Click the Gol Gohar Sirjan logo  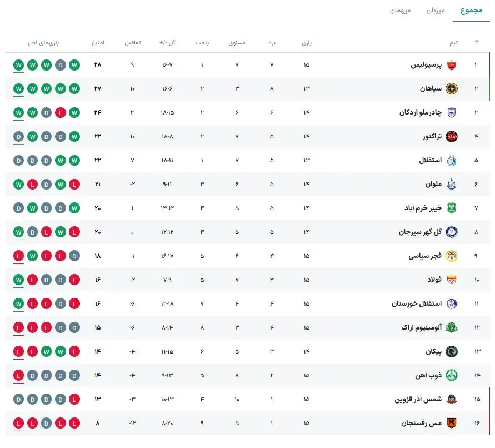pyautogui.click(x=451, y=232)
